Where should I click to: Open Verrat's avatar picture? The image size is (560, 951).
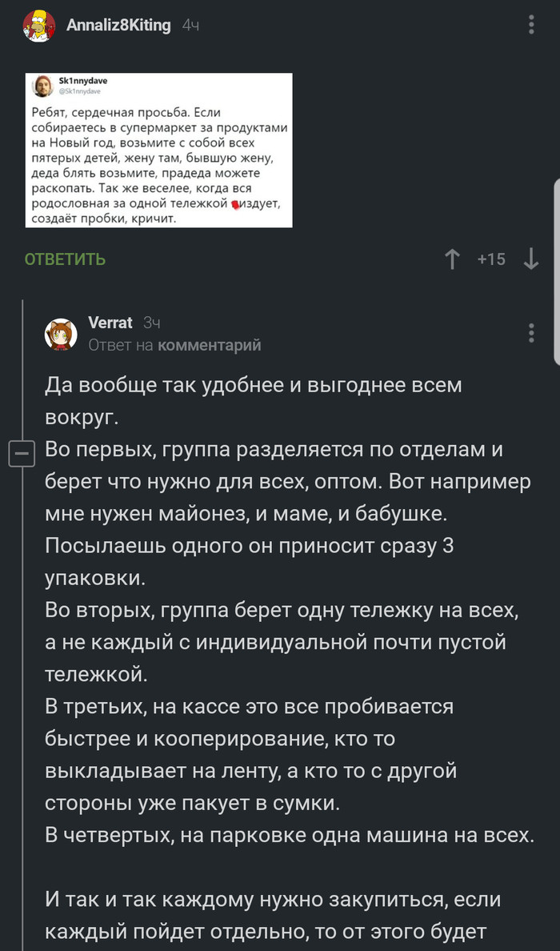coord(61,334)
